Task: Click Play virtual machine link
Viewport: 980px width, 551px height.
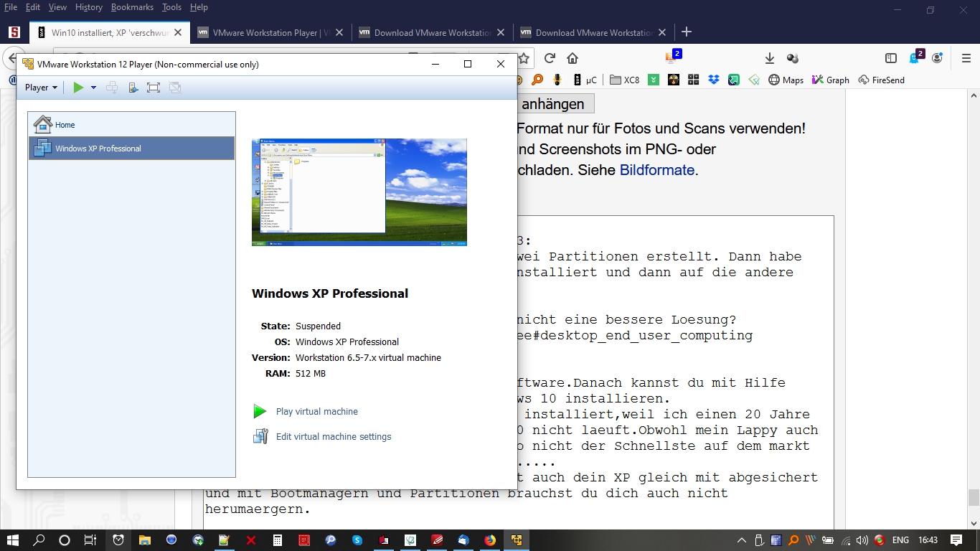Action: [x=316, y=412]
